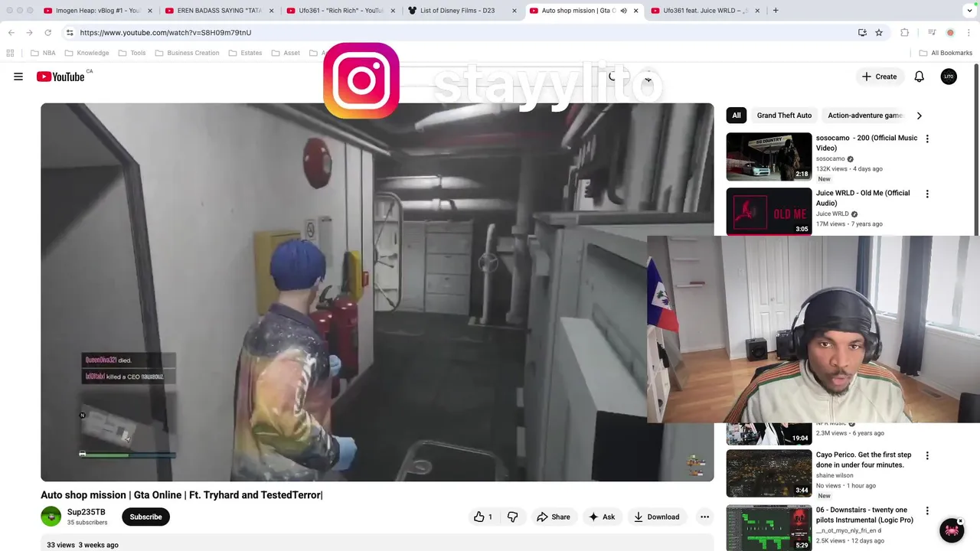Image resolution: width=980 pixels, height=551 pixels.
Task: Select the Grand Theft Auto chip
Action: [784, 116]
